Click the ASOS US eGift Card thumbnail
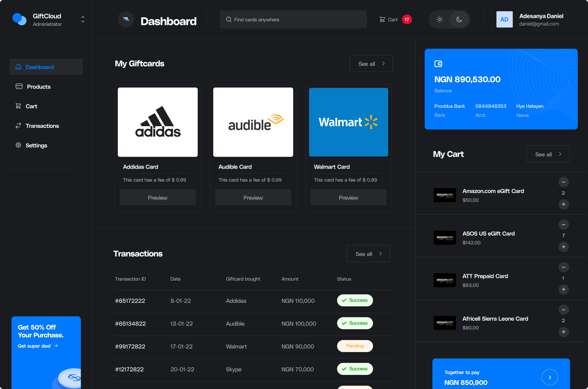588x389 pixels. 445,238
